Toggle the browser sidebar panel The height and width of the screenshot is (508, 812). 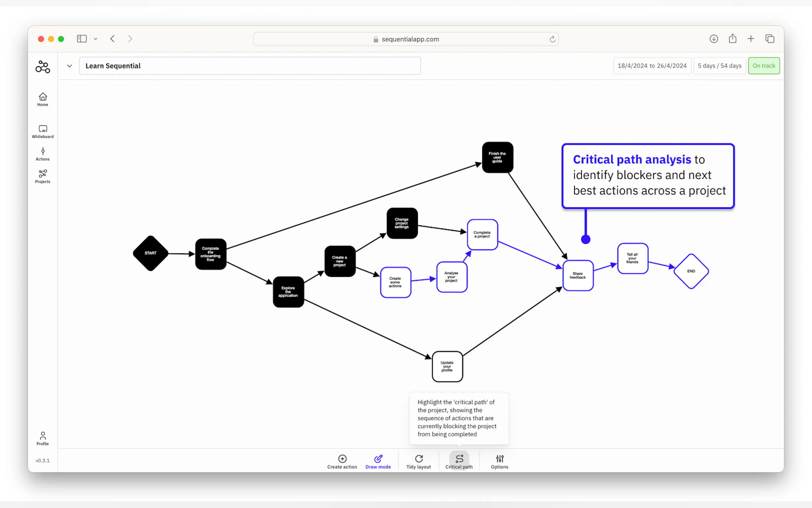[82, 39]
